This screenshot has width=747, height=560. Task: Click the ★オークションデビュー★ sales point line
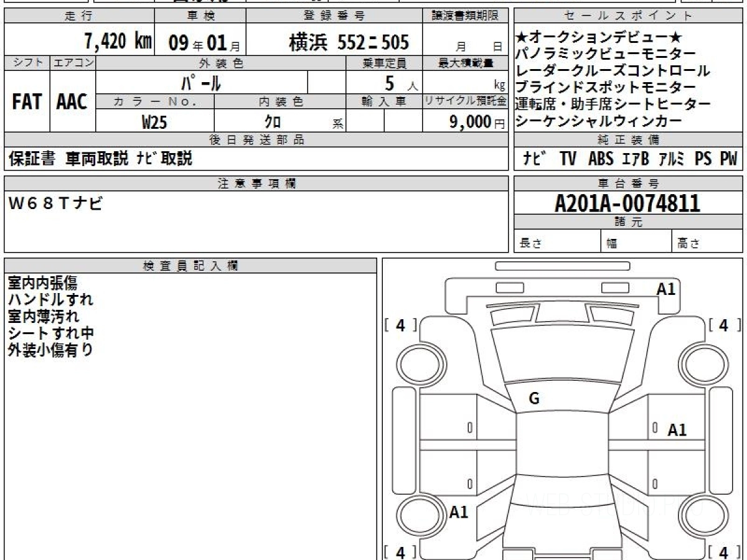pos(599,39)
